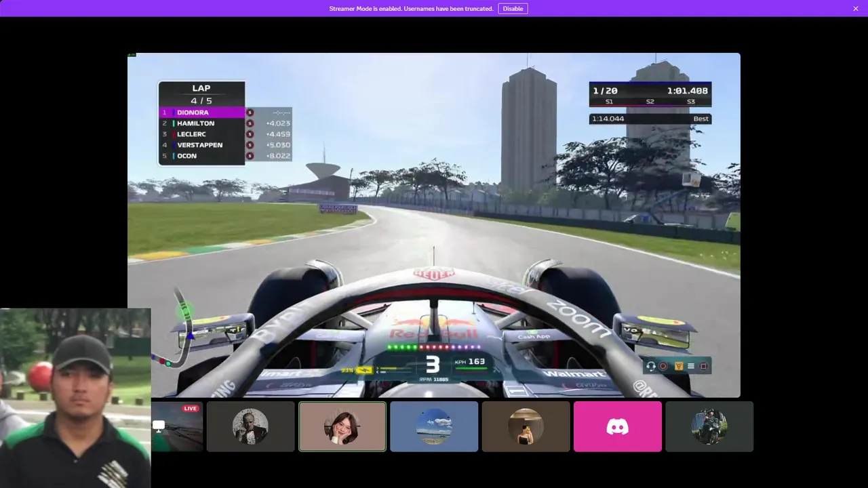Viewport: 868px width, 488px height.
Task: Click the 1:14.044 Best time readout
Action: 650,119
